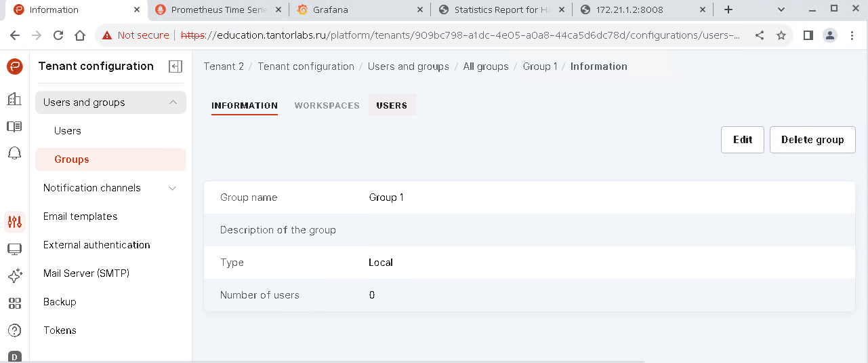
Task: Collapse the Tenant configuration side panel
Action: (175, 66)
